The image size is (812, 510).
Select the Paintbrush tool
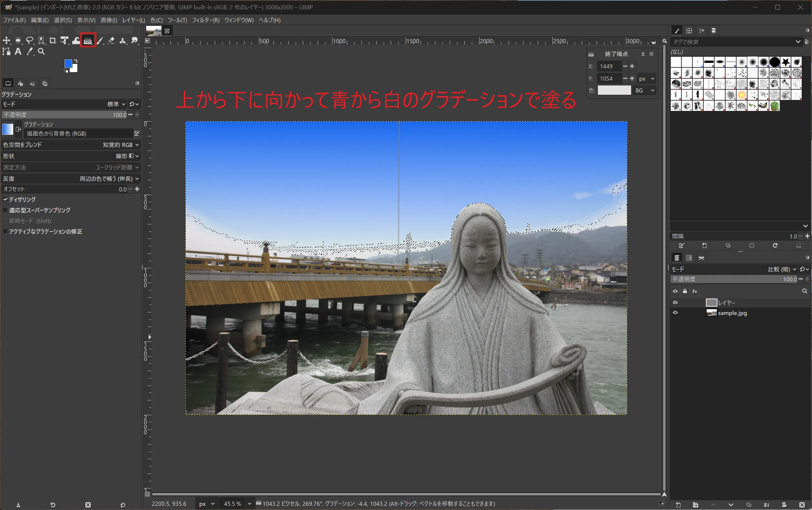(x=100, y=40)
